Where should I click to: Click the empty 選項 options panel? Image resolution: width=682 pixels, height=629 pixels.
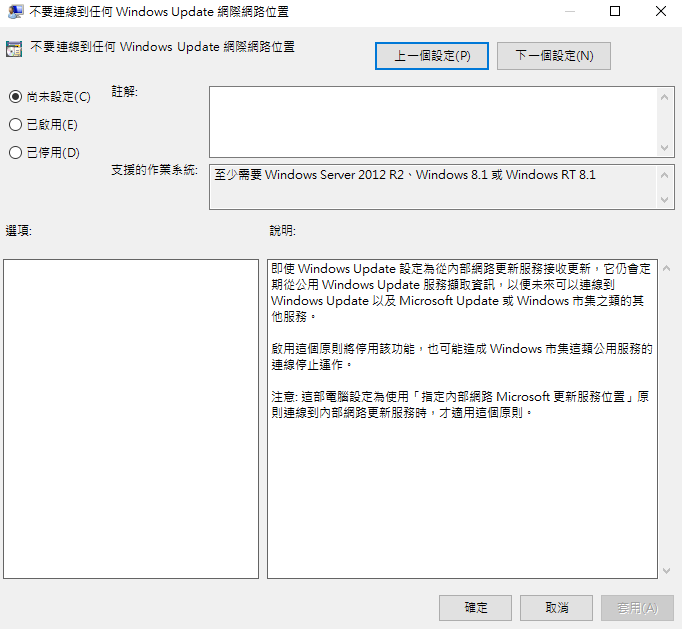pos(131,419)
